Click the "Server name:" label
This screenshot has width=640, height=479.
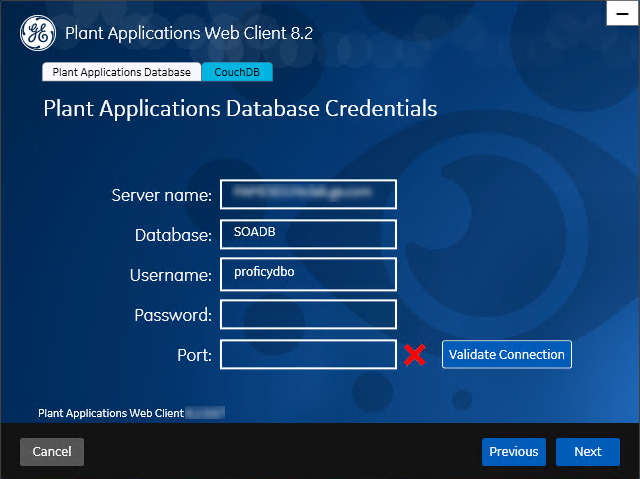pos(162,195)
